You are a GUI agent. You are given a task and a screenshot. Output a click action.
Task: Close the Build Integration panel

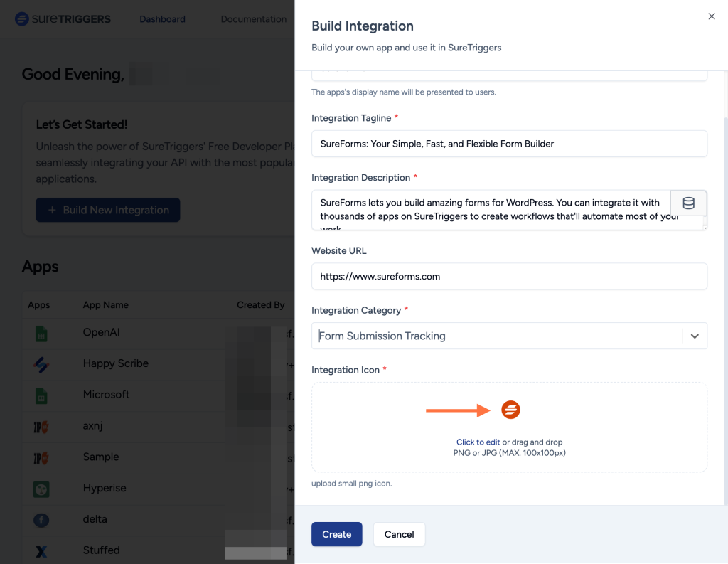pos(711,16)
